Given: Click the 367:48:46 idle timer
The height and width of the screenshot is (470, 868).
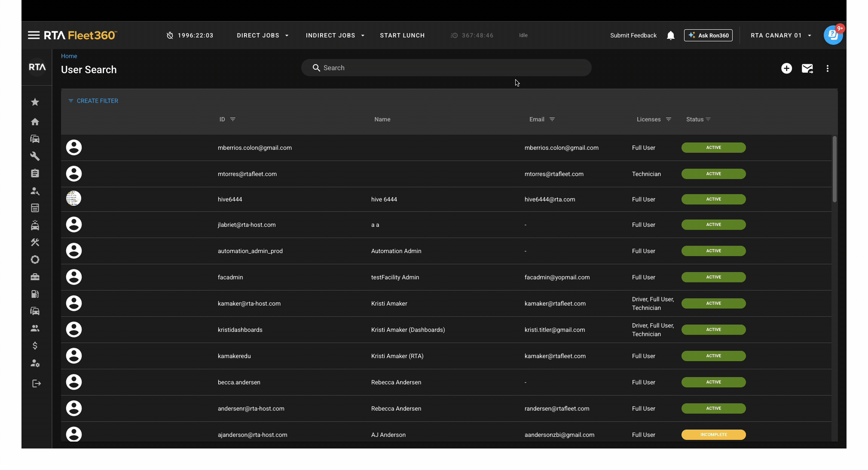Looking at the screenshot, I should point(472,35).
